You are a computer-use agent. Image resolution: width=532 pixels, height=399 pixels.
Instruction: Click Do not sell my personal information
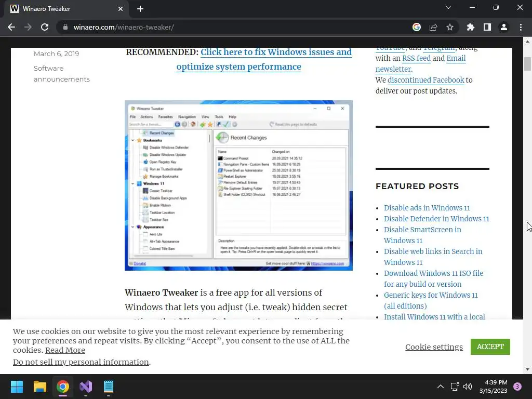coord(81,362)
